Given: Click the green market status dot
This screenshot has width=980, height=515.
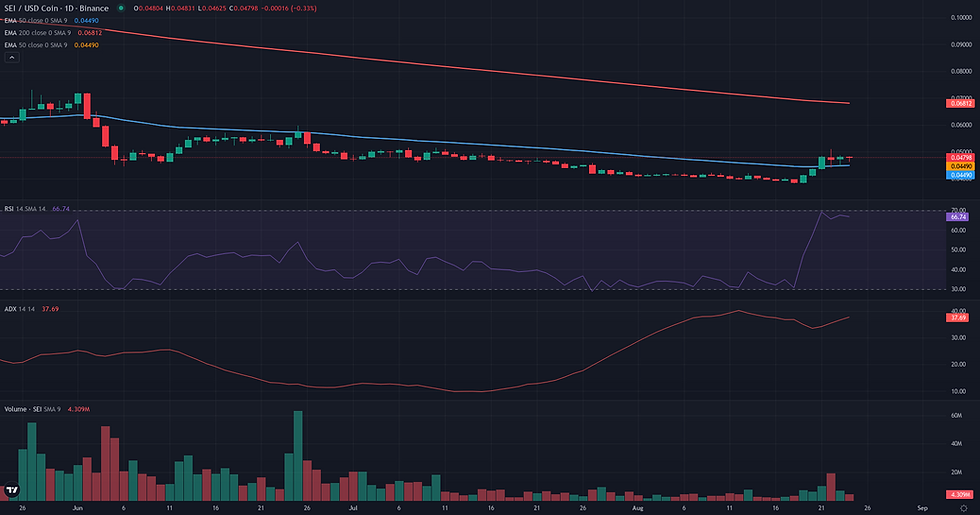Looking at the screenshot, I should coord(121,8).
